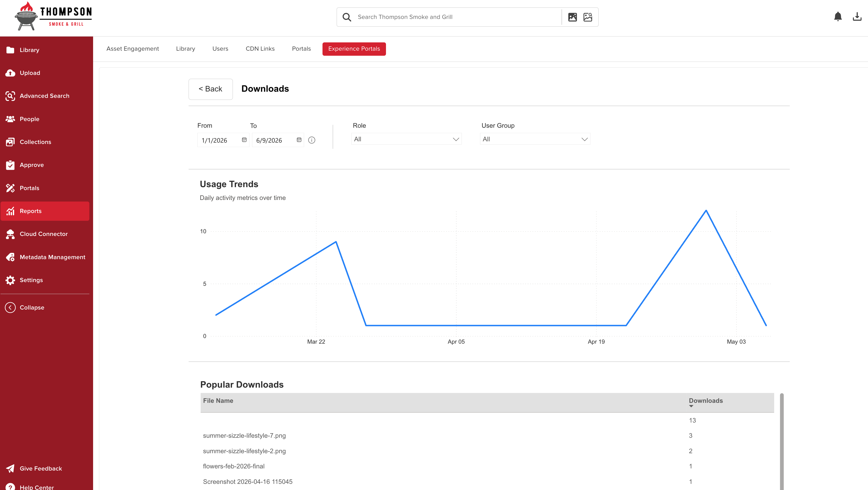Screen dimensions: 868x490
Task: Switch to the Library report tab
Action: pos(185,49)
